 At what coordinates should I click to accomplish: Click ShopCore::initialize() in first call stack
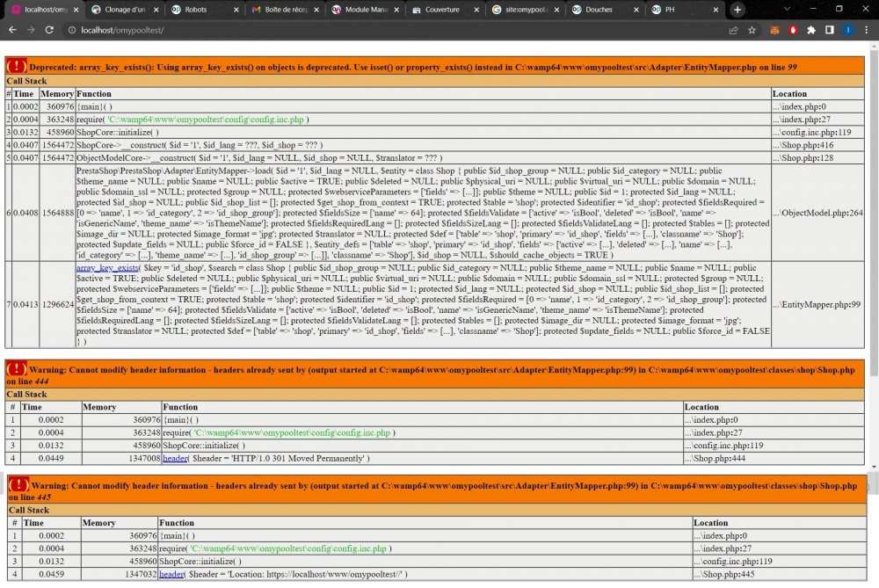(x=117, y=133)
